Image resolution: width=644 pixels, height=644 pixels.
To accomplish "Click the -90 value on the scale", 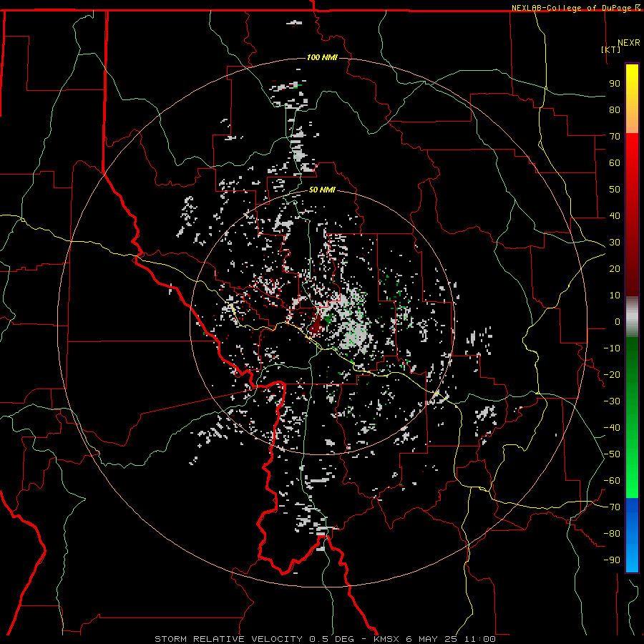I will tap(612, 560).
